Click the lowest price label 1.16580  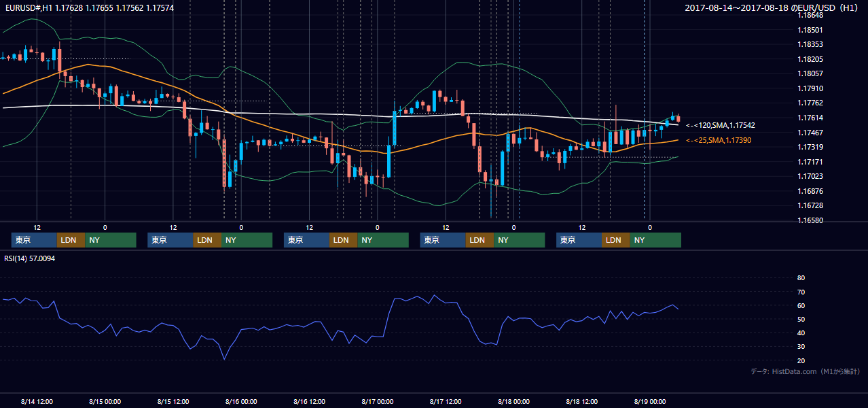click(x=810, y=220)
